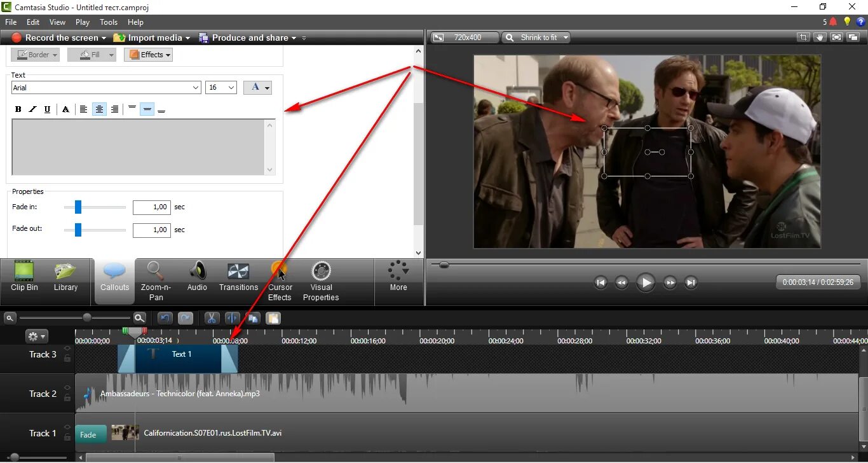Open the Clip Bin tab
Viewport: 868px width, 463px height.
24,278
